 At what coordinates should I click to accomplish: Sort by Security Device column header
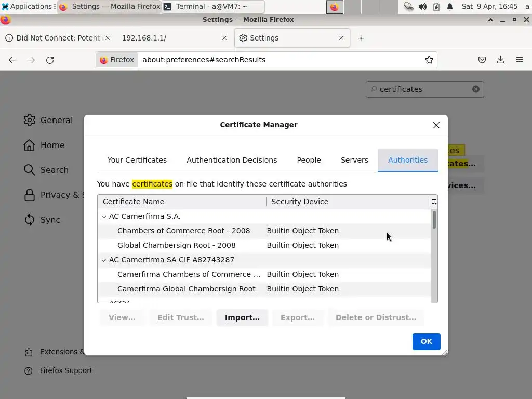(x=348, y=202)
